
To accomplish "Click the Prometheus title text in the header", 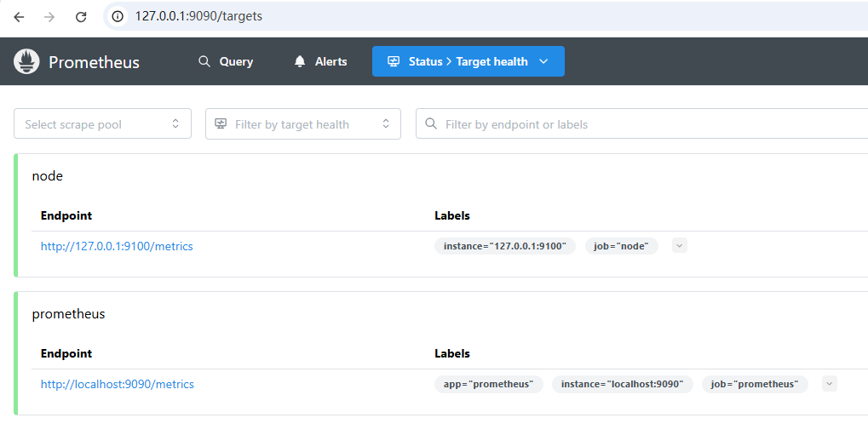I will click(94, 62).
